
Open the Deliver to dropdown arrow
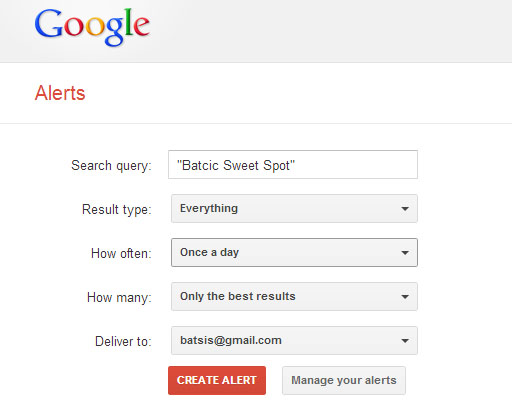point(405,341)
